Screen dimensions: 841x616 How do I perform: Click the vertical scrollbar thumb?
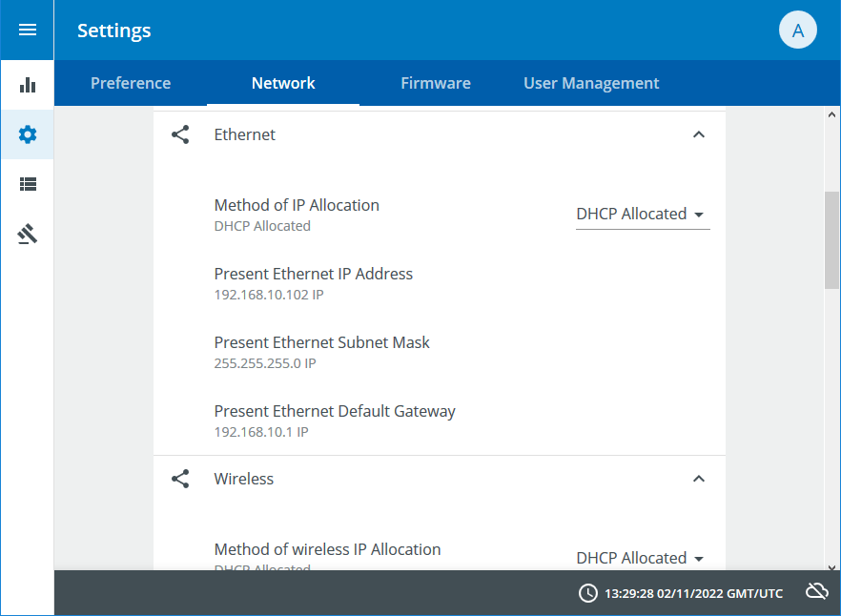(832, 238)
